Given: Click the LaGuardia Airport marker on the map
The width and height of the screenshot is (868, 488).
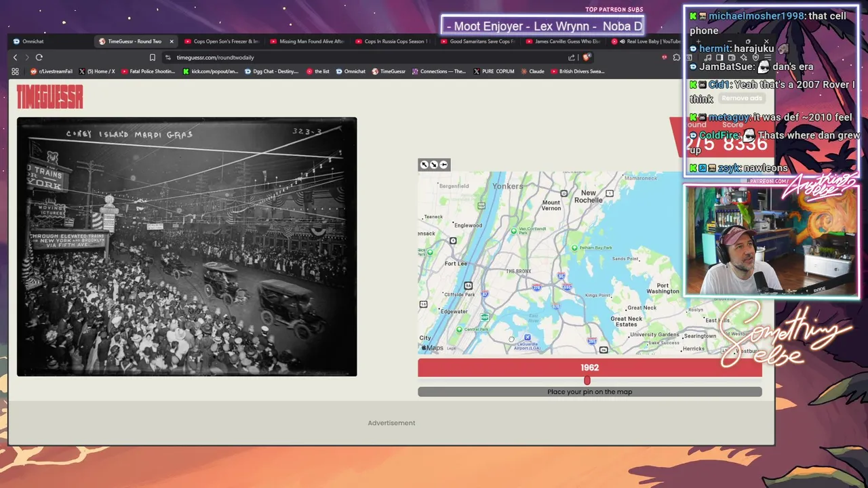Looking at the screenshot, I should tap(528, 338).
